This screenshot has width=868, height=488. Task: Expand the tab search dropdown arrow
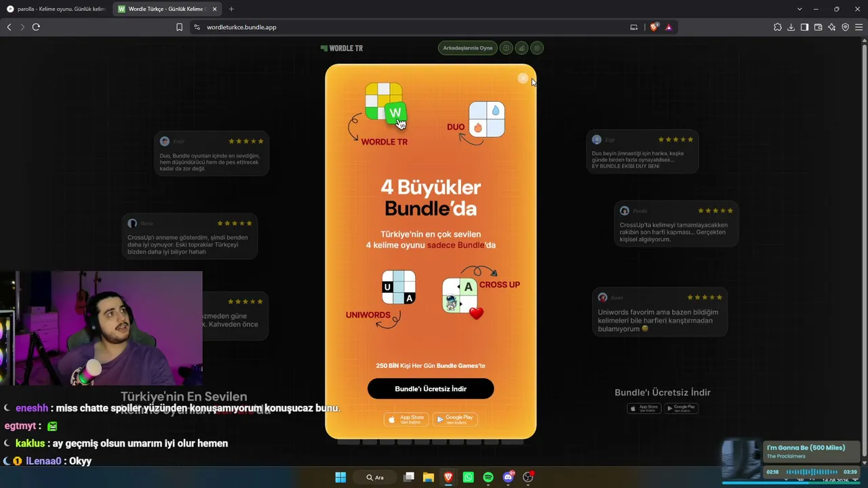click(800, 9)
